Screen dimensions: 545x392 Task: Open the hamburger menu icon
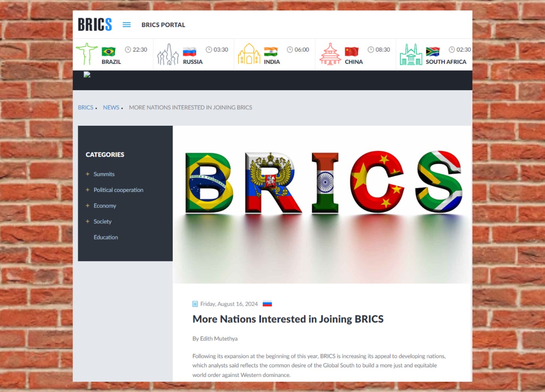tap(127, 25)
